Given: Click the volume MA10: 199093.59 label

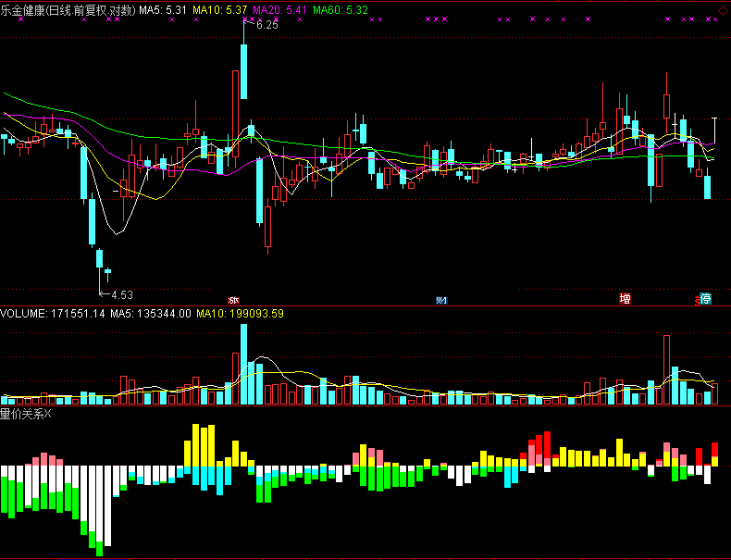Looking at the screenshot, I should pyautogui.click(x=240, y=314).
